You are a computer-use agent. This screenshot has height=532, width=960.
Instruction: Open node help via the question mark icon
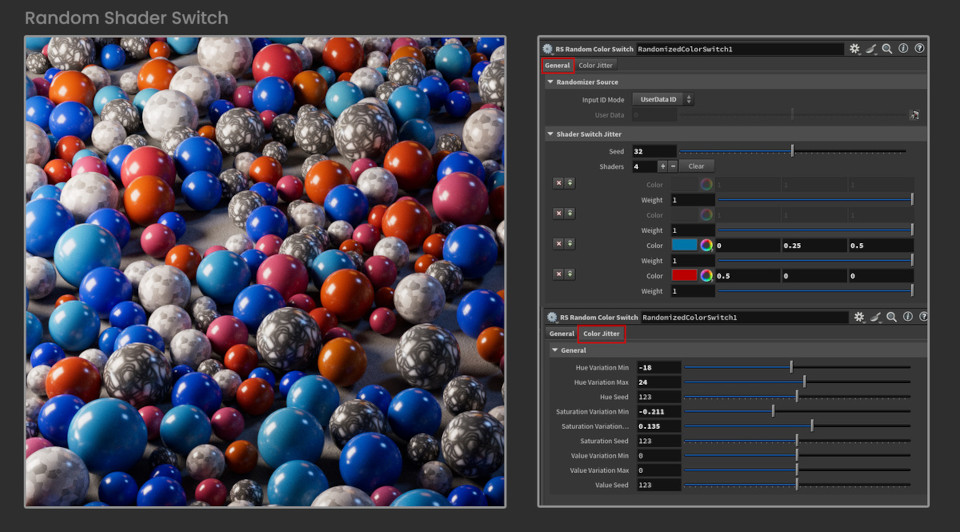919,48
